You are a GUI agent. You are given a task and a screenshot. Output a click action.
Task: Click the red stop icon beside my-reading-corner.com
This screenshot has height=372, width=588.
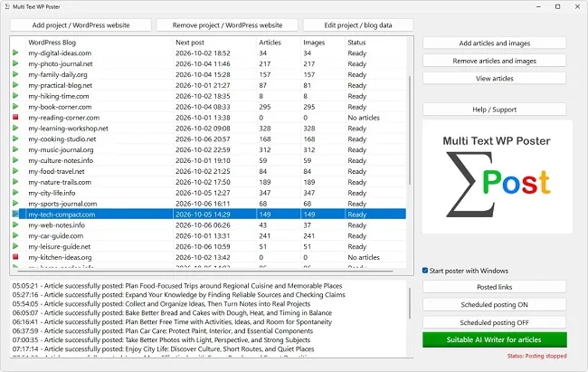click(15, 117)
